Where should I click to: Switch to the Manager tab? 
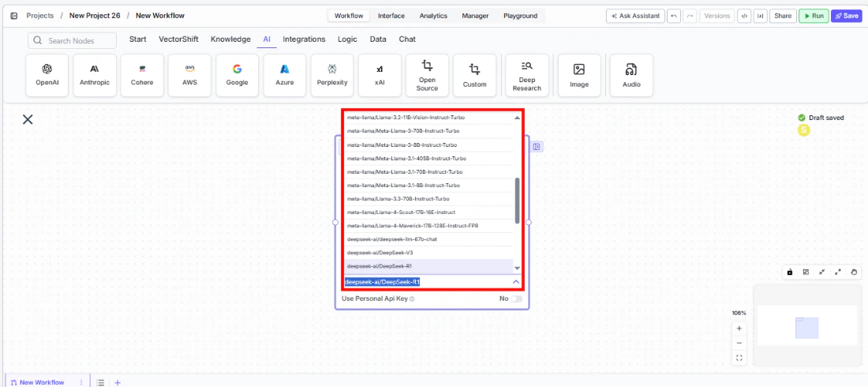coord(475,16)
